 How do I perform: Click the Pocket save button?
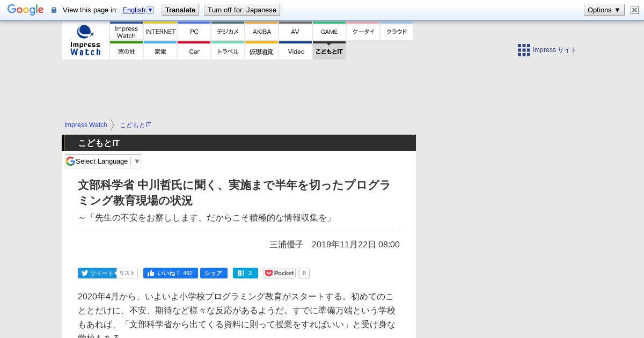tap(280, 273)
